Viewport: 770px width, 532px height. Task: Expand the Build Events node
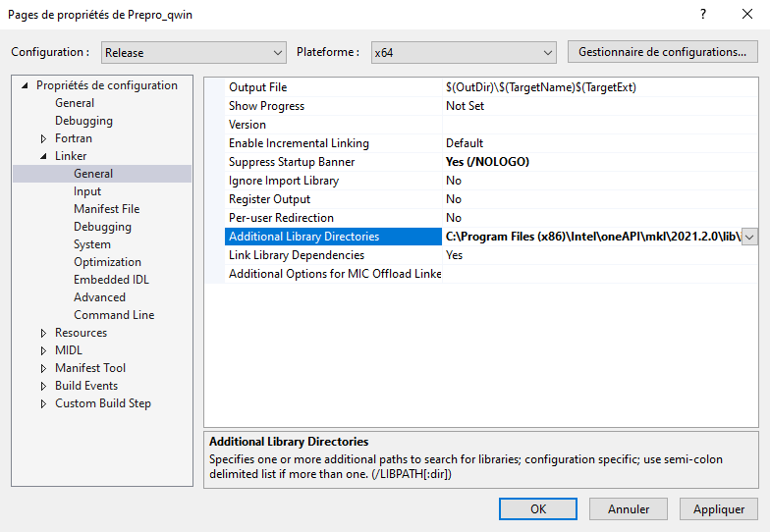[43, 386]
